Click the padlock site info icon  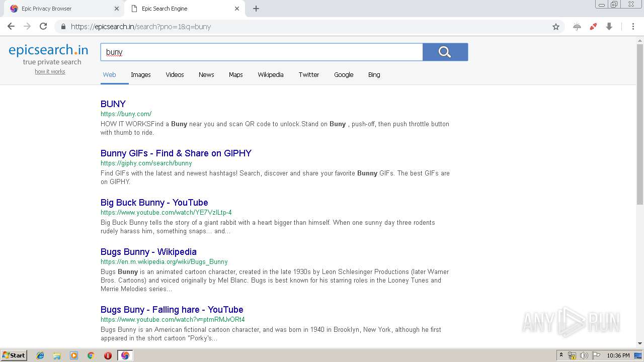(x=63, y=27)
